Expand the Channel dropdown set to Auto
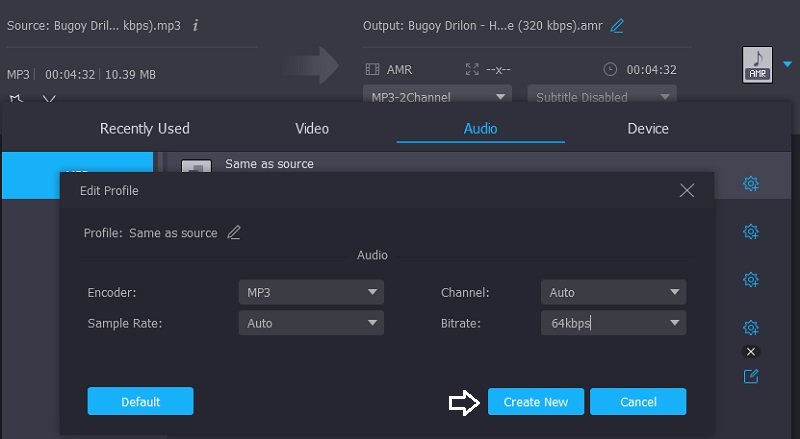Image resolution: width=800 pixels, height=439 pixels. [x=614, y=293]
